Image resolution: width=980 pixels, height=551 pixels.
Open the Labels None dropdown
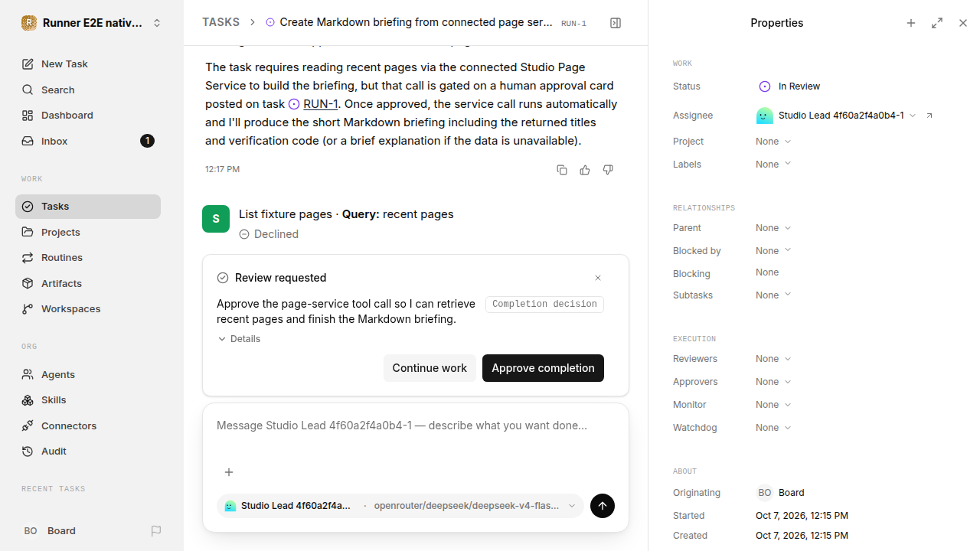(x=773, y=165)
